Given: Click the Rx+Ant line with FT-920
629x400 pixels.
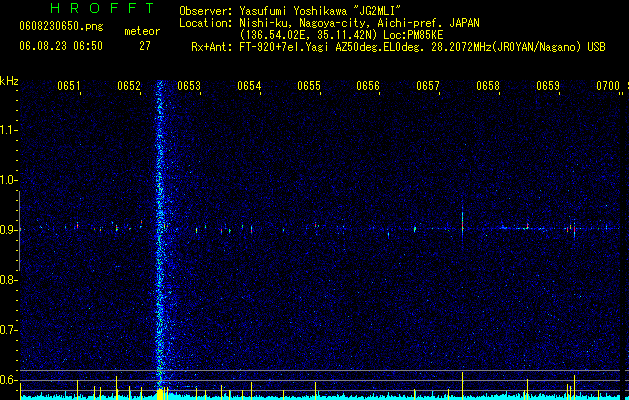Looking at the screenshot, I should (398, 47).
